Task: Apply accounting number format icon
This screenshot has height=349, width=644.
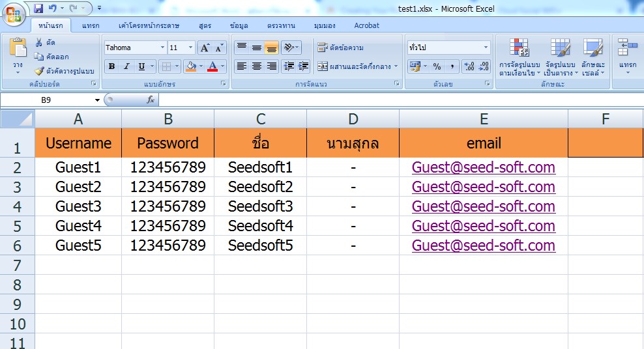Action: [x=415, y=66]
